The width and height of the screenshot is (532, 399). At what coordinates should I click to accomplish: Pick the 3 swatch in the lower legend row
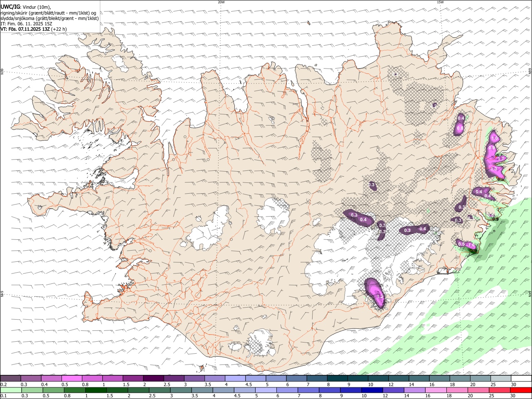(x=181, y=390)
